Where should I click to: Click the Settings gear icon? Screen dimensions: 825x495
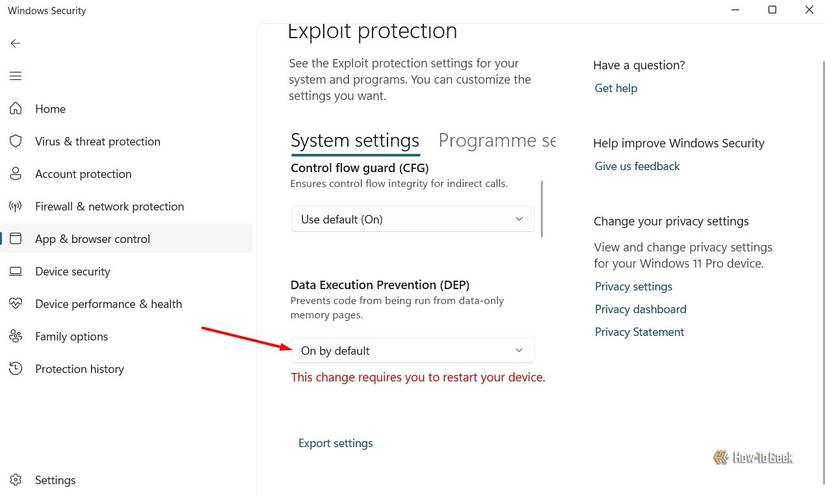pyautogui.click(x=15, y=480)
